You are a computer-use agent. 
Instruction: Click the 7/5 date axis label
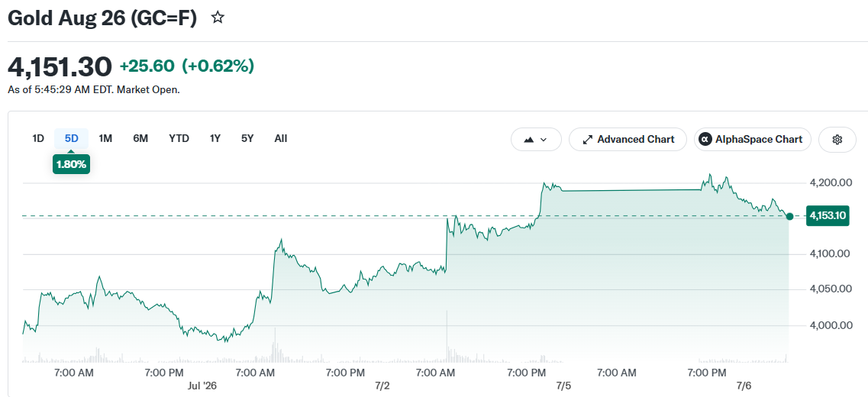pyautogui.click(x=563, y=386)
